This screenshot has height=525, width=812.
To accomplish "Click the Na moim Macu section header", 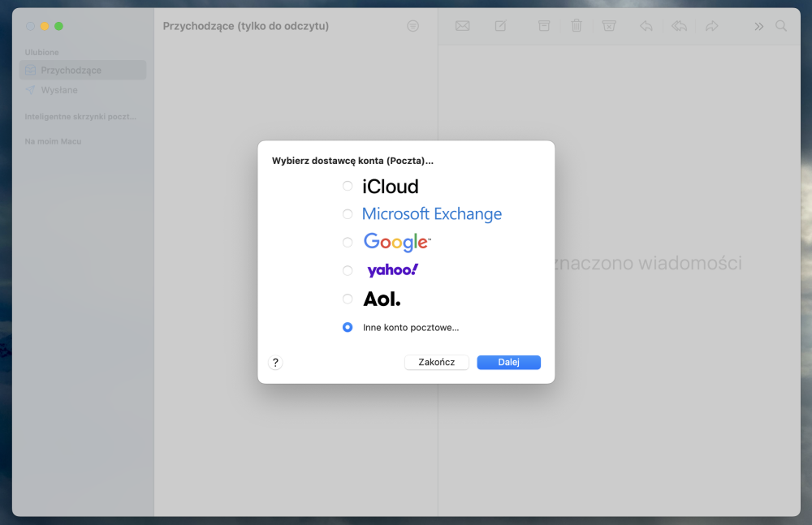I will (53, 141).
